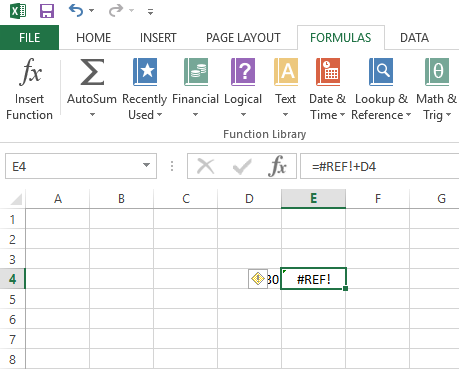The width and height of the screenshot is (459, 369).
Task: Select column B header
Action: pos(121,199)
